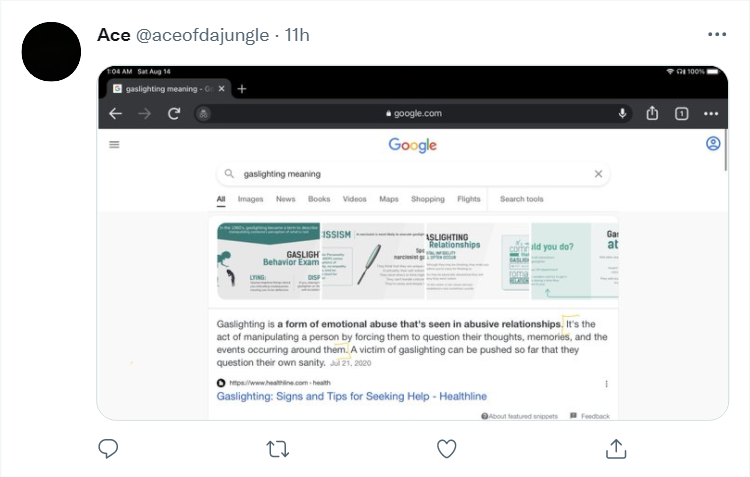Open the 11h tweet timestamp
Screen dimensions: 750x477
(x=297, y=35)
